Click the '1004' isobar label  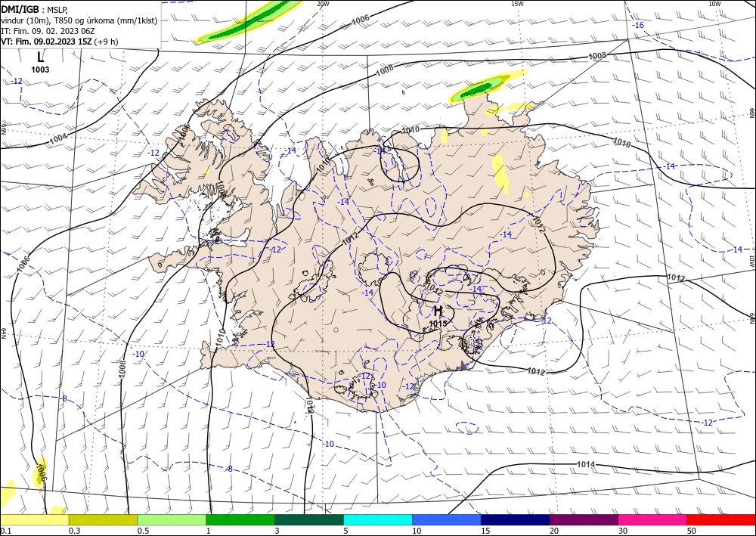click(x=58, y=139)
